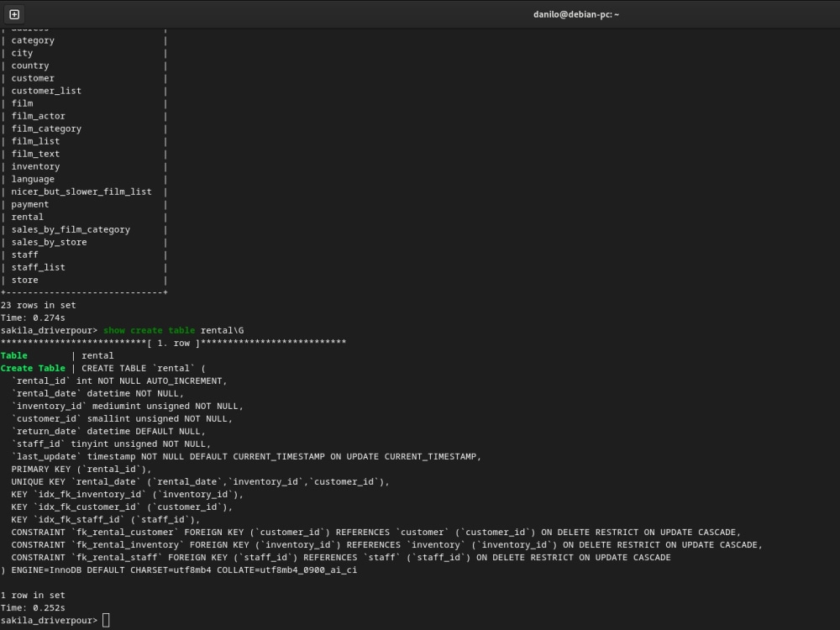Click the customer_list entry in the table list
The image size is (840, 630).
(45, 90)
